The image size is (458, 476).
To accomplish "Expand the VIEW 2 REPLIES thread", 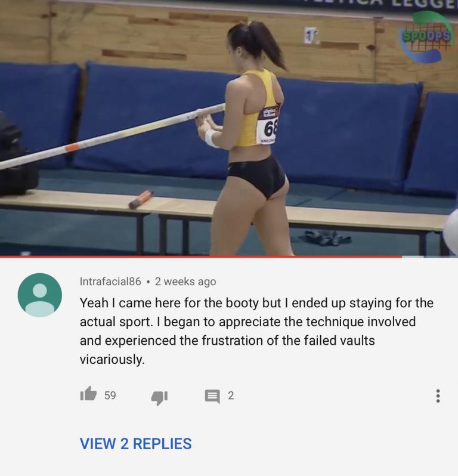I will (135, 444).
